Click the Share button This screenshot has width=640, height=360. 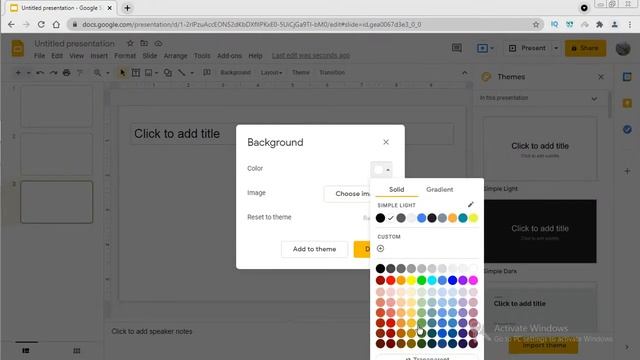click(585, 48)
